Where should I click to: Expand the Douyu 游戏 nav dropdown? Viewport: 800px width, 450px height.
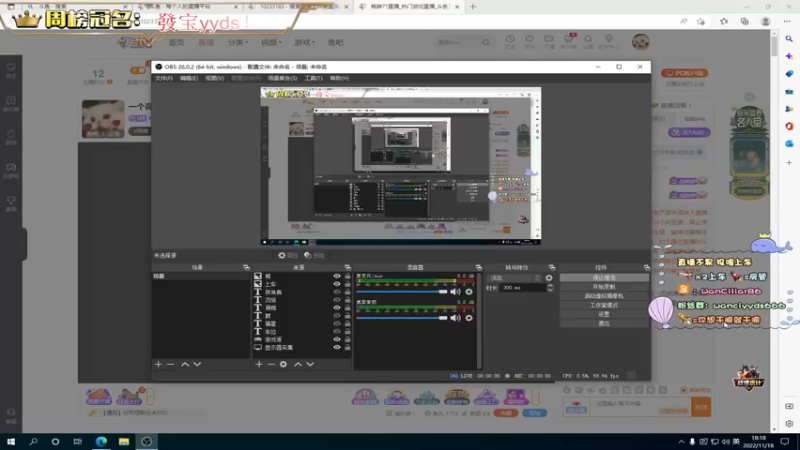tap(305, 42)
